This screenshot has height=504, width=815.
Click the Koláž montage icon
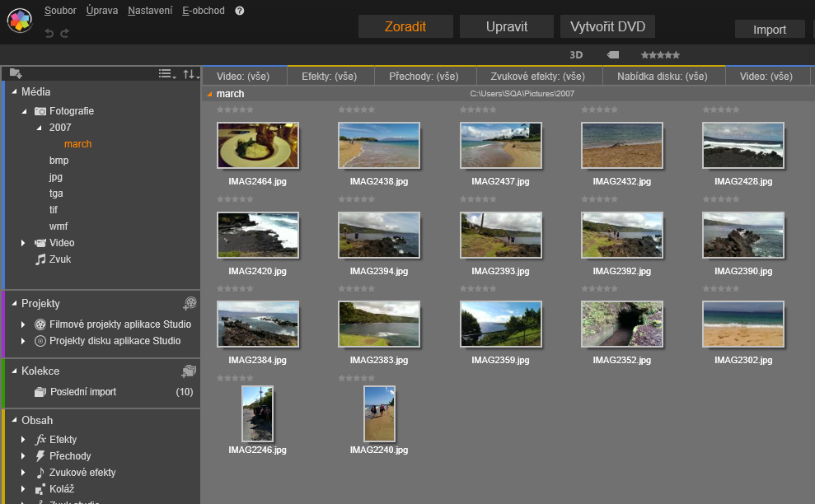(x=40, y=489)
